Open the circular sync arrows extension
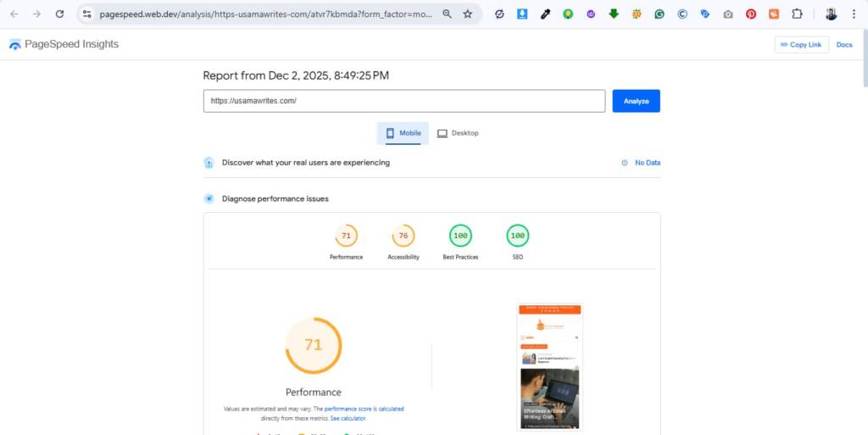Image resolution: width=868 pixels, height=435 pixels. [499, 14]
